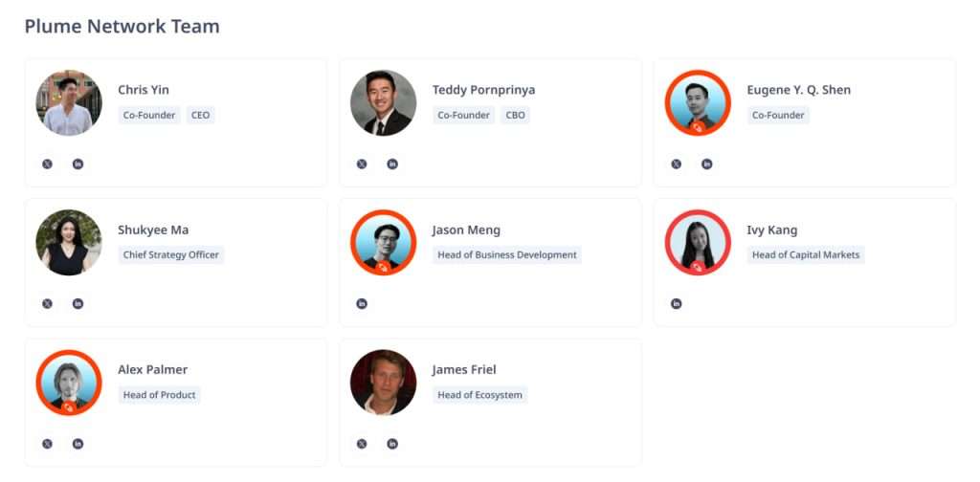Open James Friel's LinkedIn icon
This screenshot has height=482, width=980.
(392, 444)
